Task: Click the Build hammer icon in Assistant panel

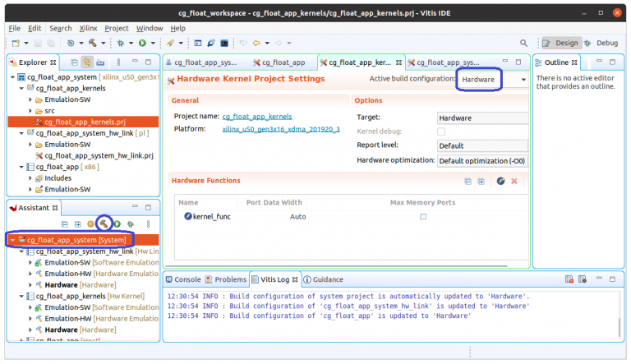Action: (x=104, y=223)
